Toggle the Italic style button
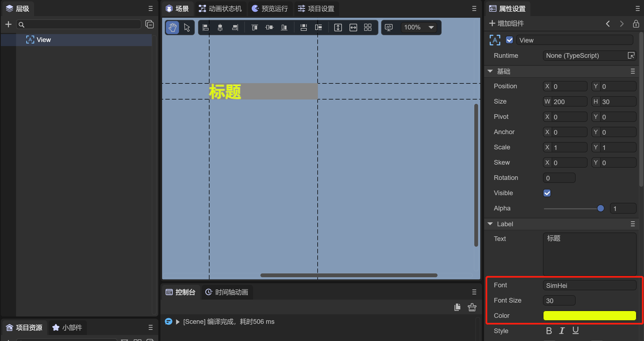644x341 pixels. click(x=562, y=331)
